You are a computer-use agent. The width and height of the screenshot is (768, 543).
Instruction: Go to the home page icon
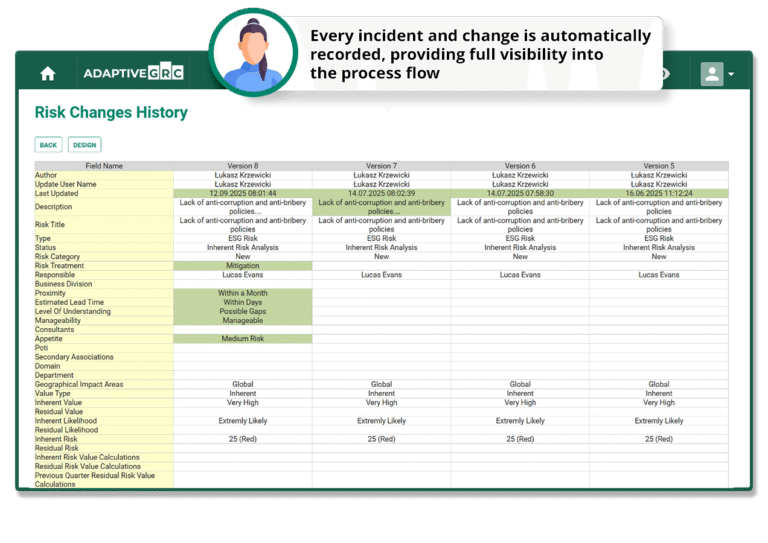click(48, 73)
